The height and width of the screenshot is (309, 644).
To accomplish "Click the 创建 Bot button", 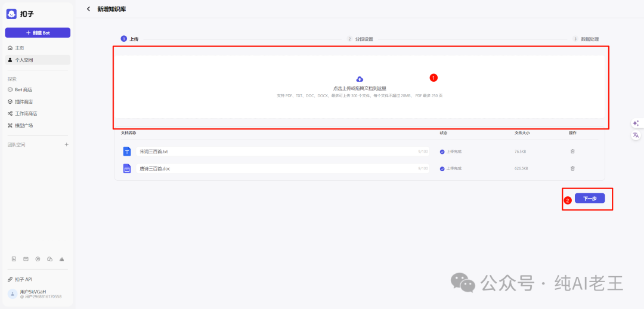I will click(38, 32).
